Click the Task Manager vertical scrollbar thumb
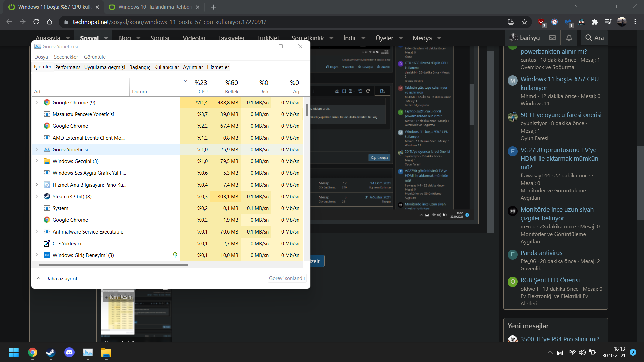This screenshot has width=644, height=362. pos(307,110)
